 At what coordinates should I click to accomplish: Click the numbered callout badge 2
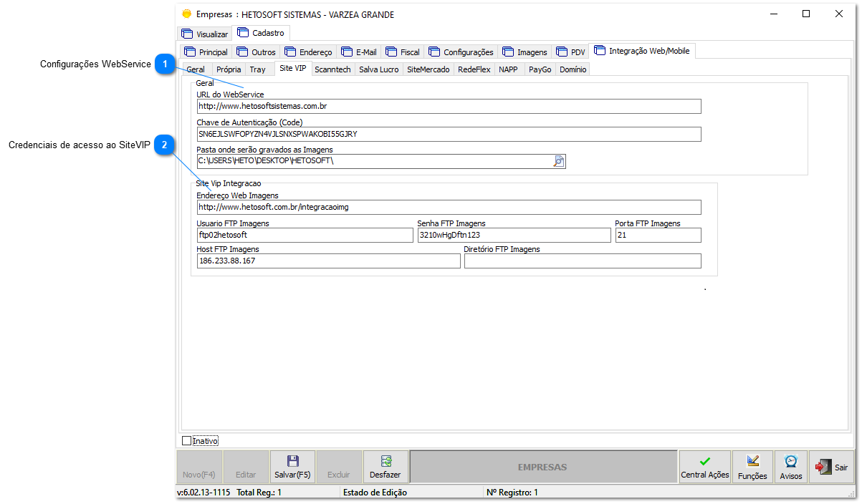pyautogui.click(x=166, y=145)
